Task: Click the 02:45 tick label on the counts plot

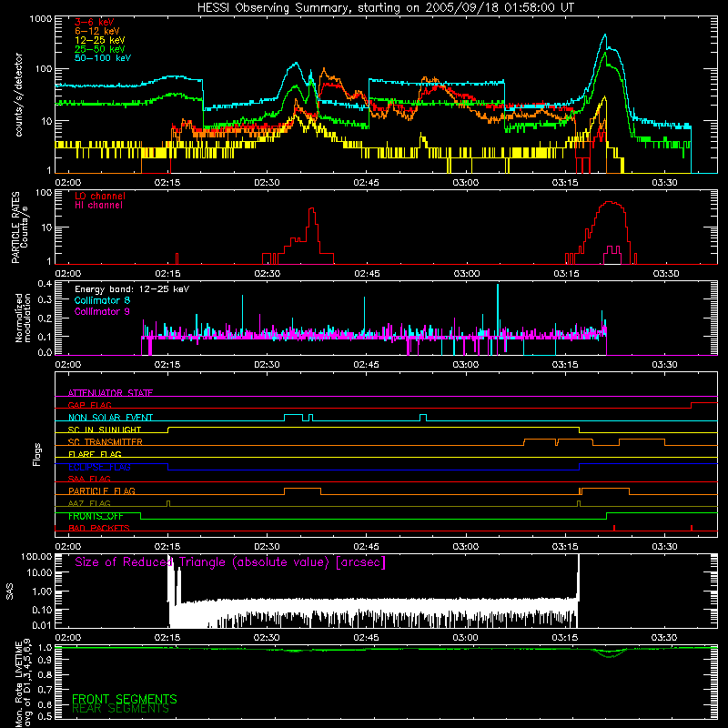Action: (x=366, y=183)
